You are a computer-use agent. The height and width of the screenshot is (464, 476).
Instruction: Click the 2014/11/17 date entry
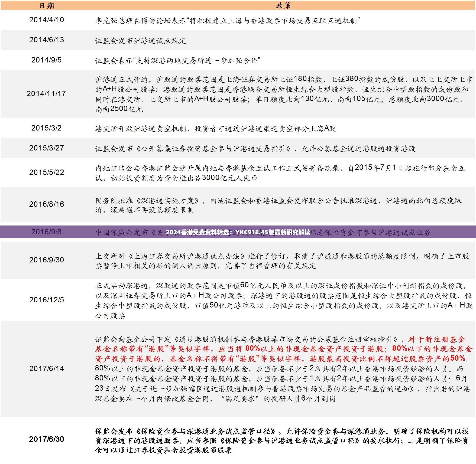click(x=46, y=94)
